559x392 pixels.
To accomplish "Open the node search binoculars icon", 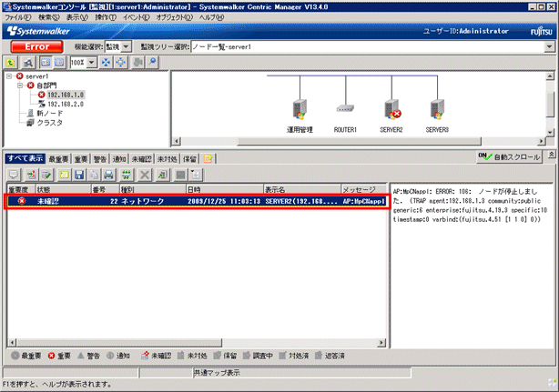I will [28, 63].
